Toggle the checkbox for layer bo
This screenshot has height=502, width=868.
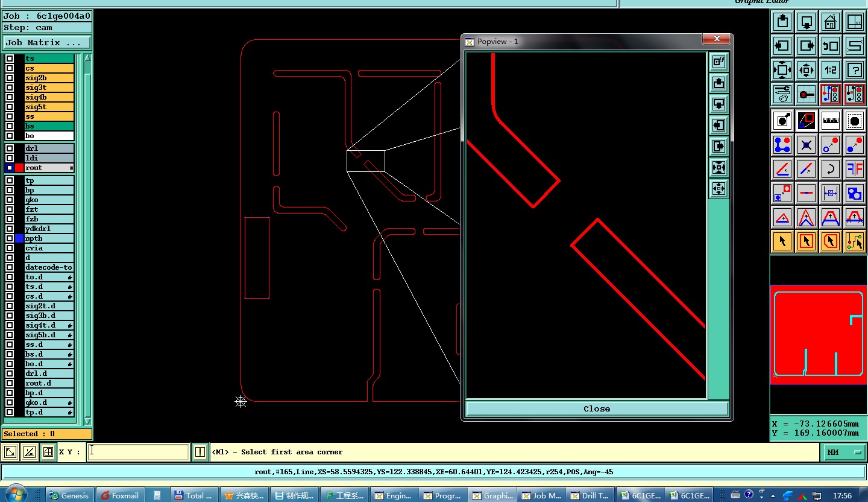[10, 136]
